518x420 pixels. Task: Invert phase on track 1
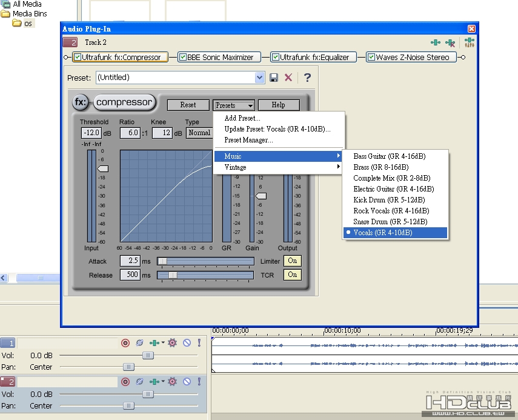(139, 343)
